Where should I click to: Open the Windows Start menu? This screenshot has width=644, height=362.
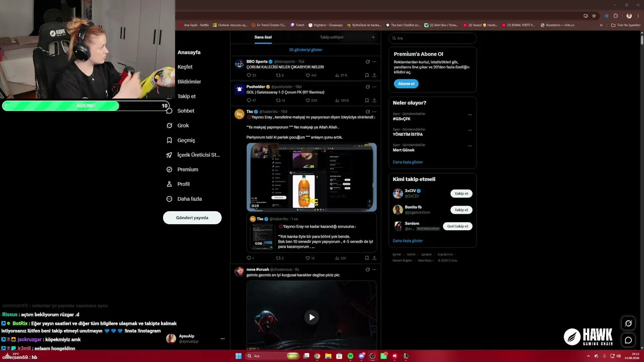(x=238, y=356)
